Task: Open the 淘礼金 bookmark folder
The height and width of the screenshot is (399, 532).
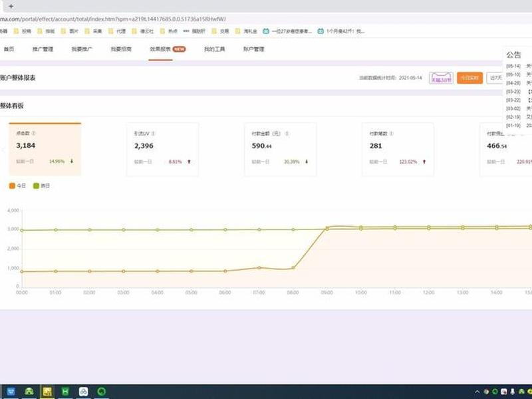Action: click(x=247, y=31)
